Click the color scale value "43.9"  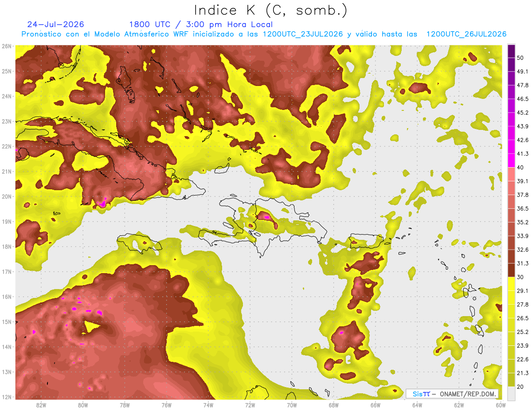pos(523,126)
